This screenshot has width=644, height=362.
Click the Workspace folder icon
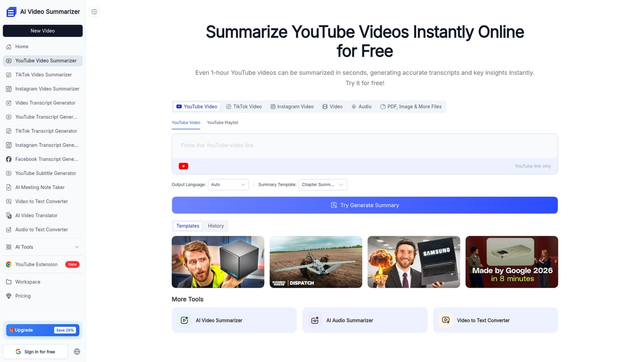pyautogui.click(x=9, y=282)
